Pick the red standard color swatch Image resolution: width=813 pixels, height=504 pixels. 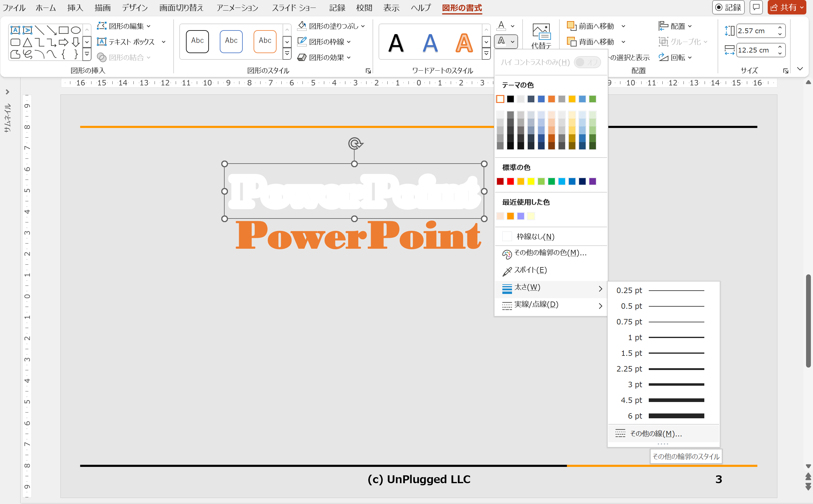(510, 181)
